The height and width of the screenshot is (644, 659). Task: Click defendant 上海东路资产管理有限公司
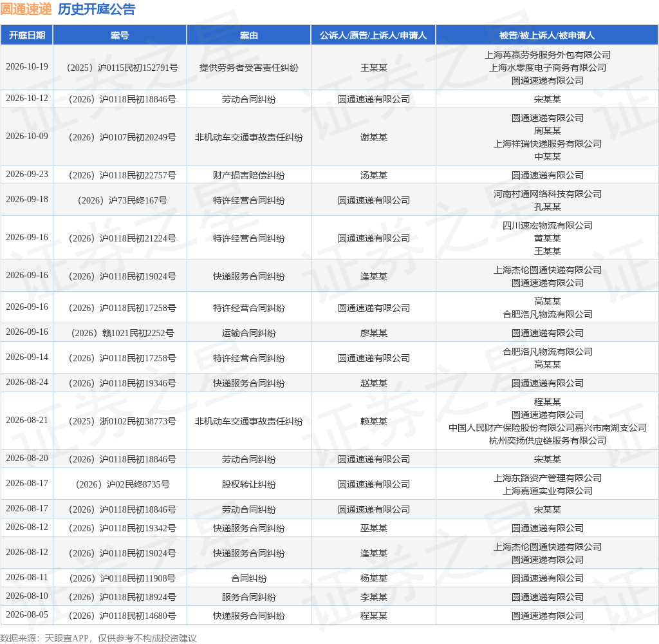(x=547, y=478)
